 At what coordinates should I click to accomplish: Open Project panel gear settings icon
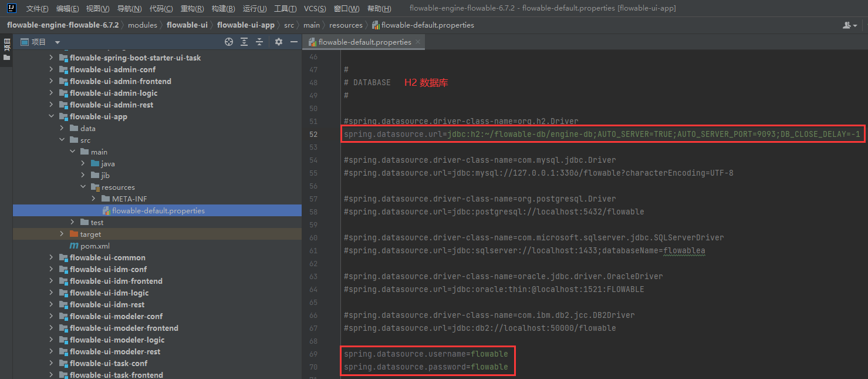(279, 42)
